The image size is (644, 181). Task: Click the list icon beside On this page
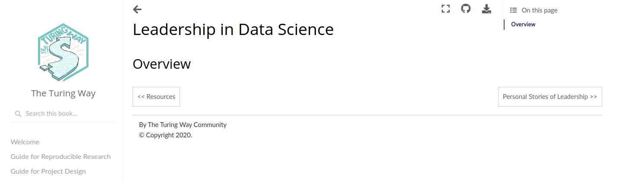coord(513,10)
